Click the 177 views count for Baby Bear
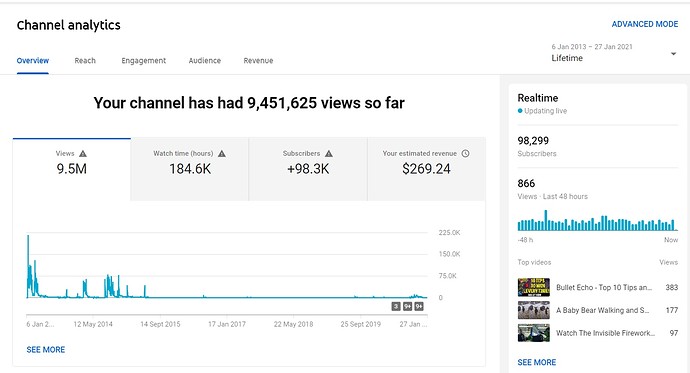Image resolution: width=690 pixels, height=373 pixels. tap(672, 310)
